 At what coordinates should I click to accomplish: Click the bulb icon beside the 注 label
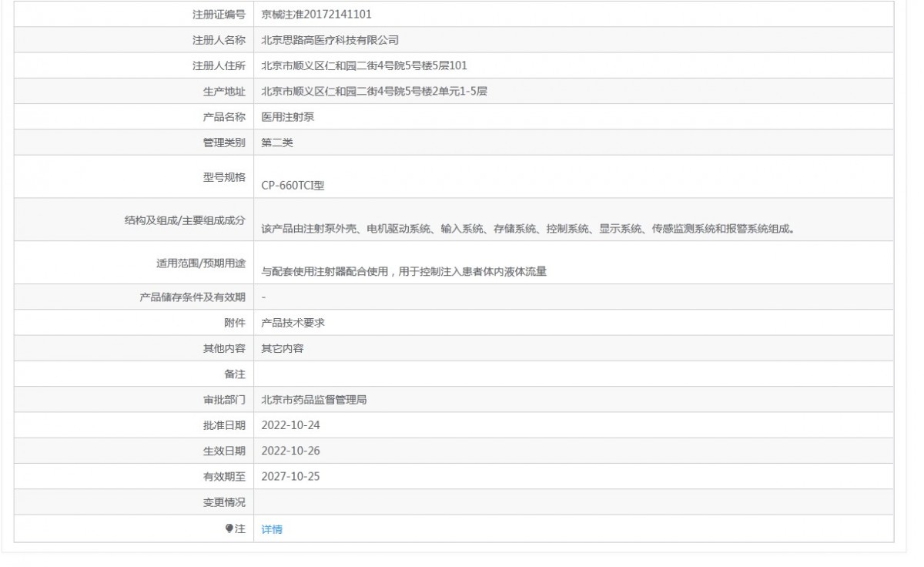pyautogui.click(x=229, y=528)
